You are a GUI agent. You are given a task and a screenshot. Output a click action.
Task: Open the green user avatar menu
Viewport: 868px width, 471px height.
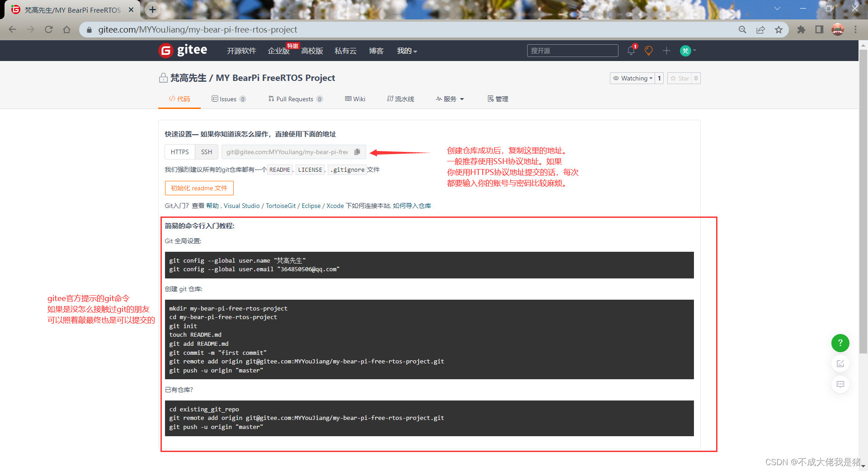(x=688, y=51)
